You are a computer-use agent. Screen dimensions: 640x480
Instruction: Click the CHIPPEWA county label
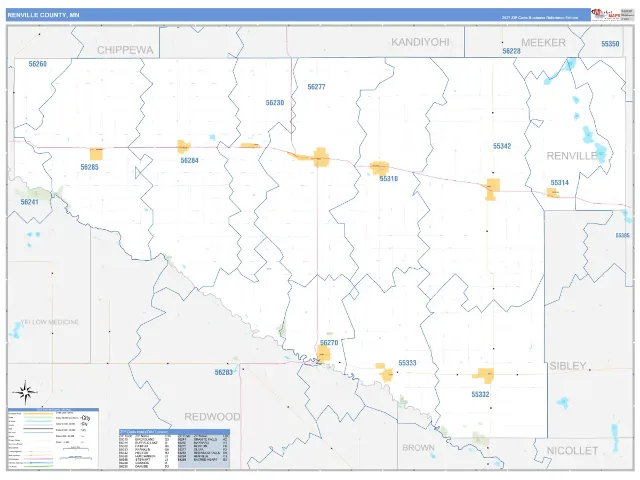[125, 50]
